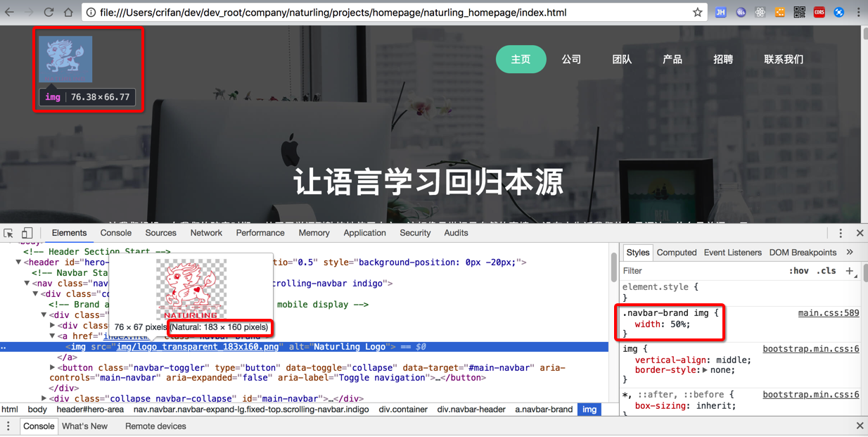Click the blue circular screenshot extension icon
The width and height of the screenshot is (868, 437).
point(839,12)
